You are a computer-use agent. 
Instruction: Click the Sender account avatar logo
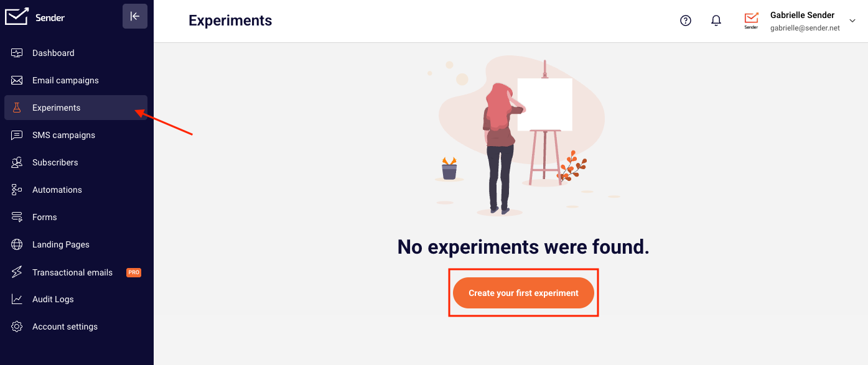pyautogui.click(x=751, y=21)
